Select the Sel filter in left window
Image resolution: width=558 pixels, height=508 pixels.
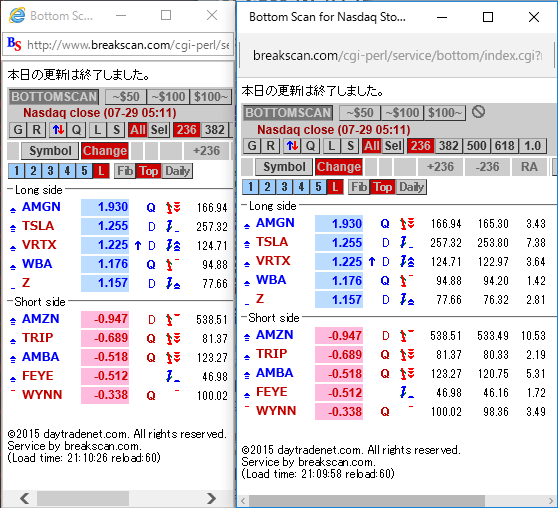point(159,130)
